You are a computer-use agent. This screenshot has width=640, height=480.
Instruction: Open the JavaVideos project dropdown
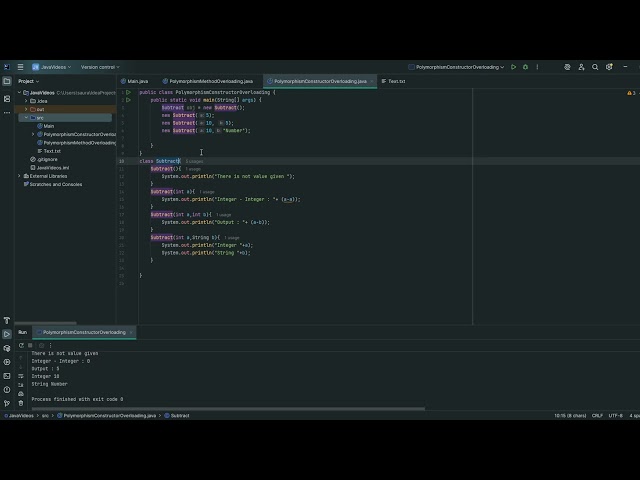(x=52, y=67)
